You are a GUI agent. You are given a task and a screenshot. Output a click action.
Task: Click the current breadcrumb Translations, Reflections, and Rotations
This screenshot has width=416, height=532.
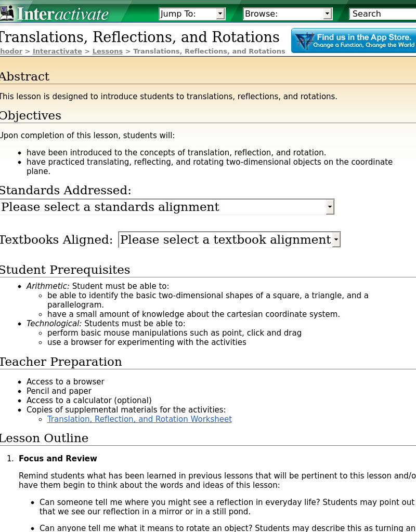(x=209, y=51)
